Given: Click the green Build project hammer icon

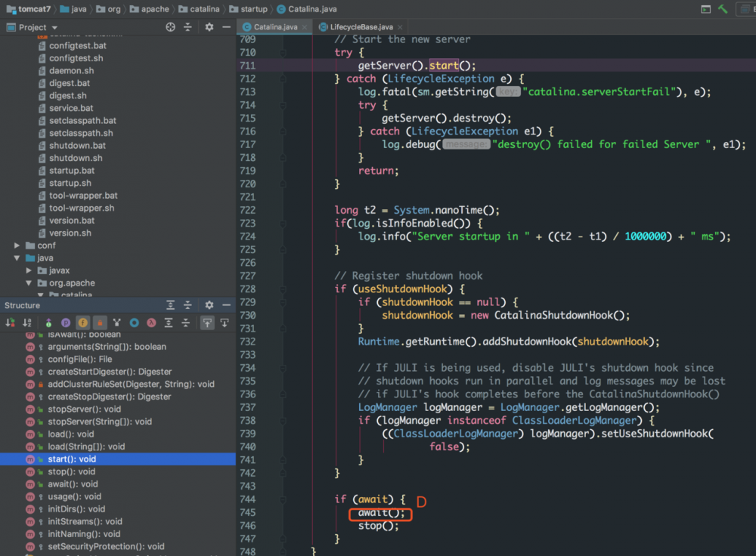Looking at the screenshot, I should tap(723, 9).
